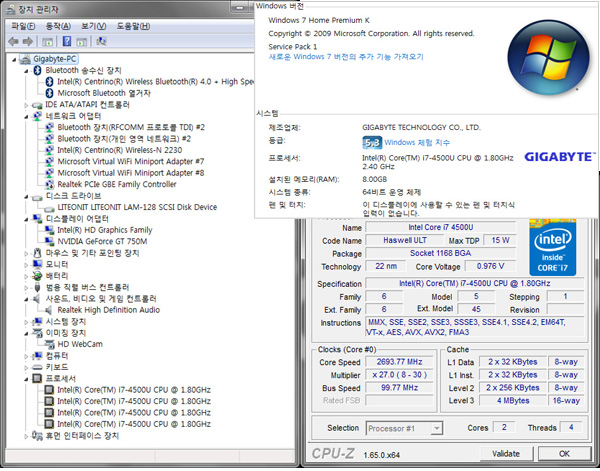Click the Realtek PCIe GBE Family Controller icon
The width and height of the screenshot is (600, 471).
click(50, 184)
